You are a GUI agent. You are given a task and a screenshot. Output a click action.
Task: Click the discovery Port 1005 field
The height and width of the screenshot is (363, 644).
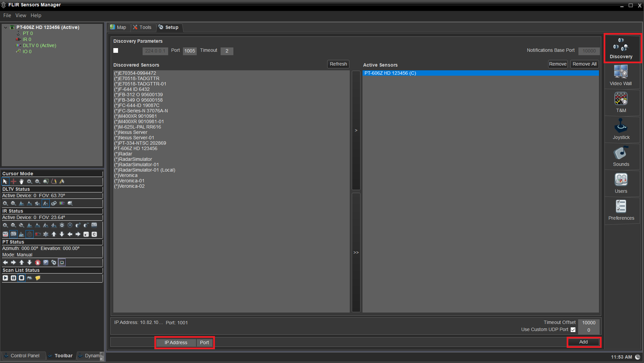190,51
